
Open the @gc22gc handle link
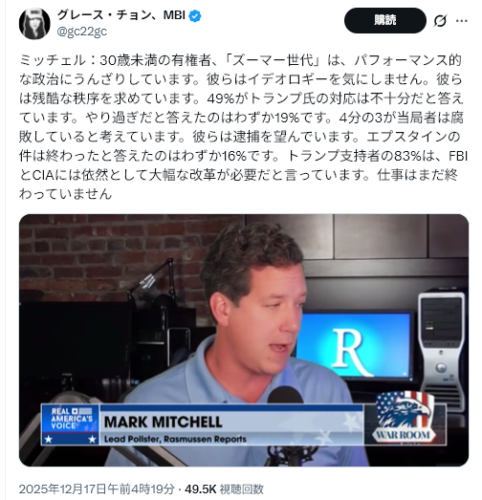(x=82, y=31)
